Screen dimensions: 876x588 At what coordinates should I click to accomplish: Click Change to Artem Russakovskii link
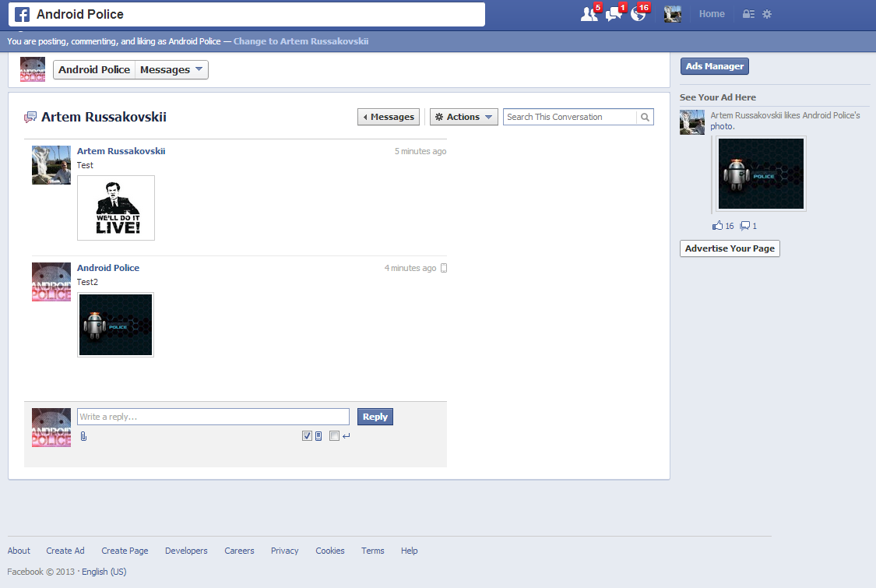[301, 41]
